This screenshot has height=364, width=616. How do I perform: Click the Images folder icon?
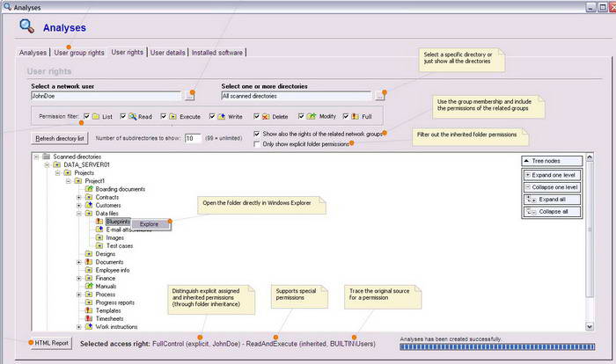(x=99, y=237)
